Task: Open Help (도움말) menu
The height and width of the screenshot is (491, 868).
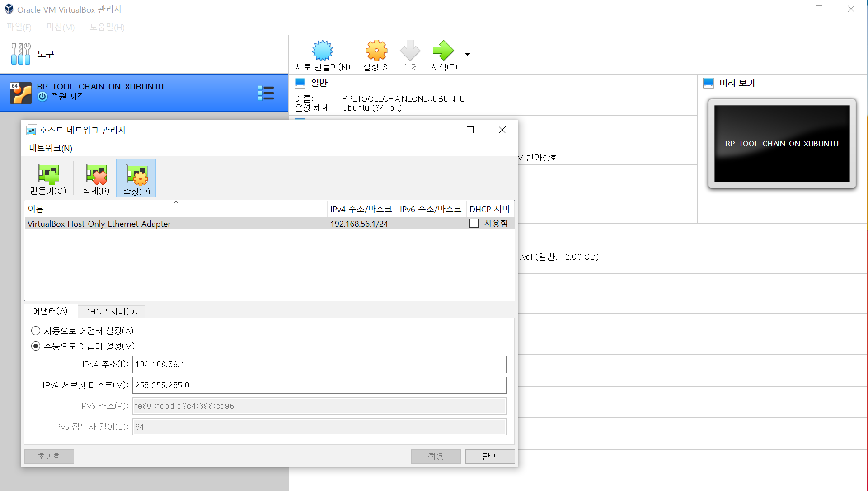Action: tap(107, 27)
